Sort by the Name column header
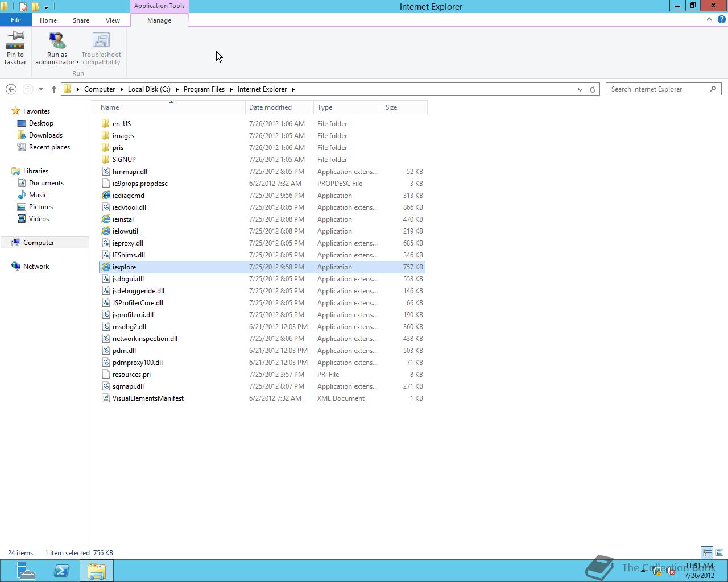This screenshot has width=728, height=582. click(171, 107)
